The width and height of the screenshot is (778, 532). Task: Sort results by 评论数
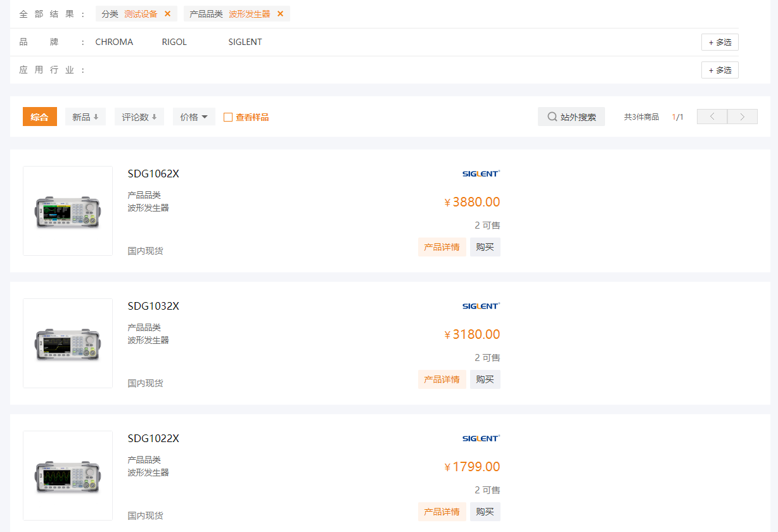(139, 117)
